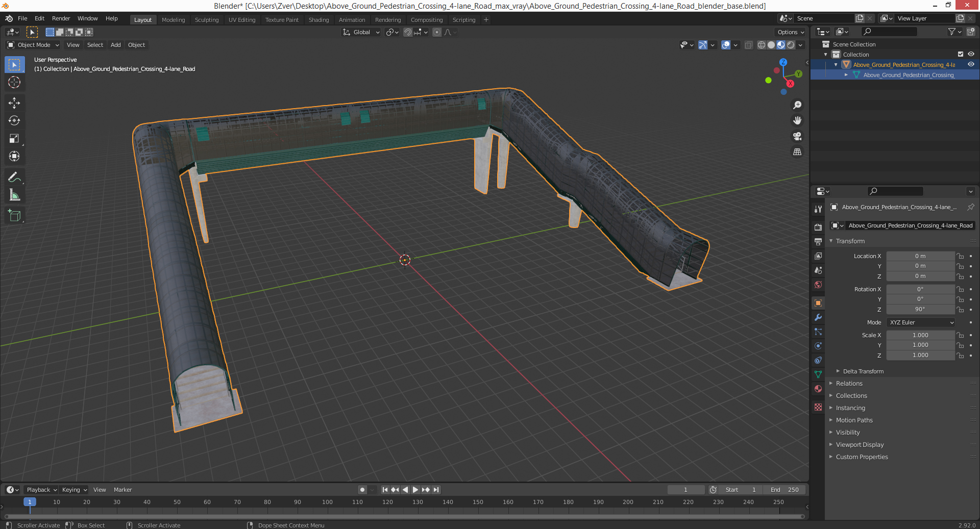This screenshot has height=529, width=980.
Task: Switch to Rendered viewport shading
Action: click(x=791, y=45)
